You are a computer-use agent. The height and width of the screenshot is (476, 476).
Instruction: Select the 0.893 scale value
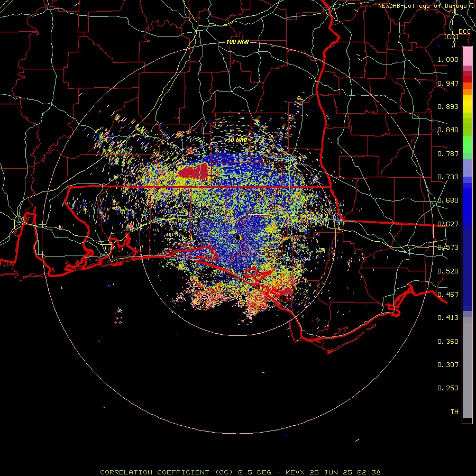pyautogui.click(x=448, y=106)
